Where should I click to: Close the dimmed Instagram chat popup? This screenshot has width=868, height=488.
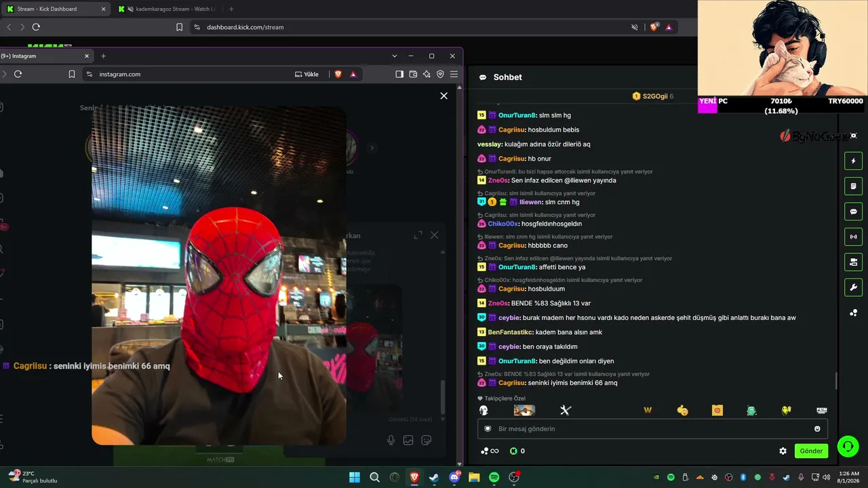tap(435, 235)
